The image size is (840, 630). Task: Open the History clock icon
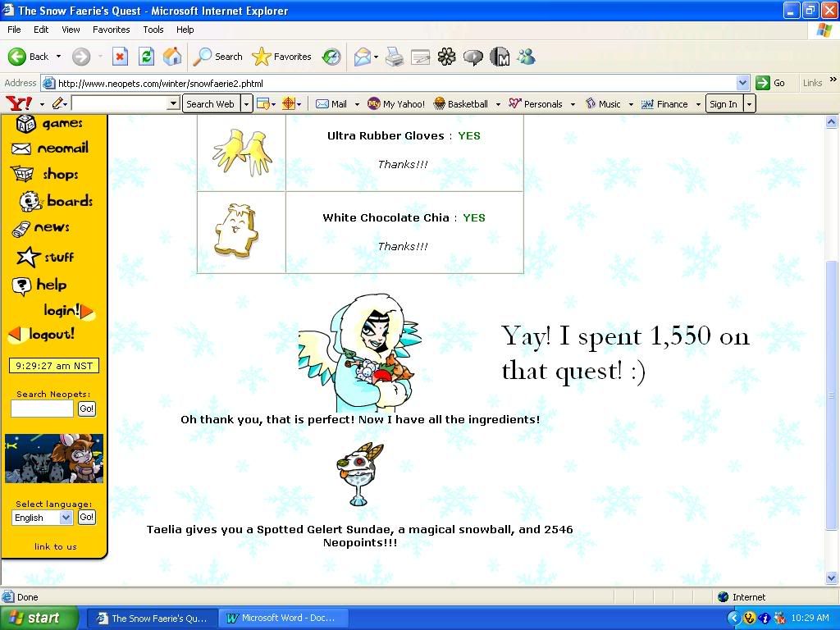click(x=331, y=57)
